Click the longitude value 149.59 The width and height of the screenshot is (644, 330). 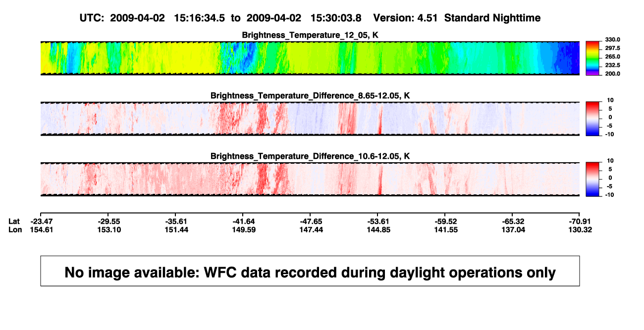click(244, 230)
